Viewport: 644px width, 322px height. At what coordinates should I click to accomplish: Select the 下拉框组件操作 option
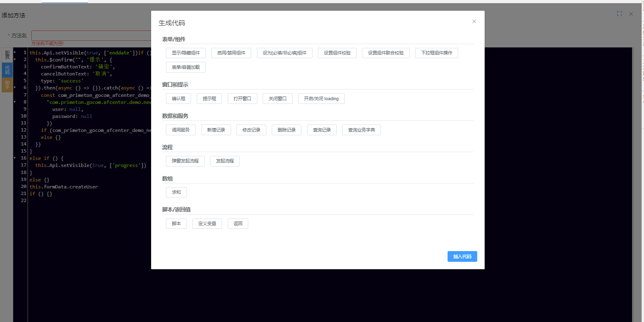436,53
